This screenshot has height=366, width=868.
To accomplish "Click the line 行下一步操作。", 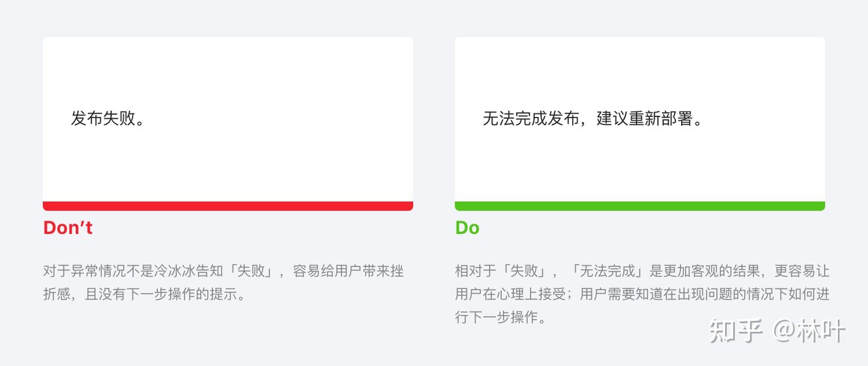I will point(501,317).
